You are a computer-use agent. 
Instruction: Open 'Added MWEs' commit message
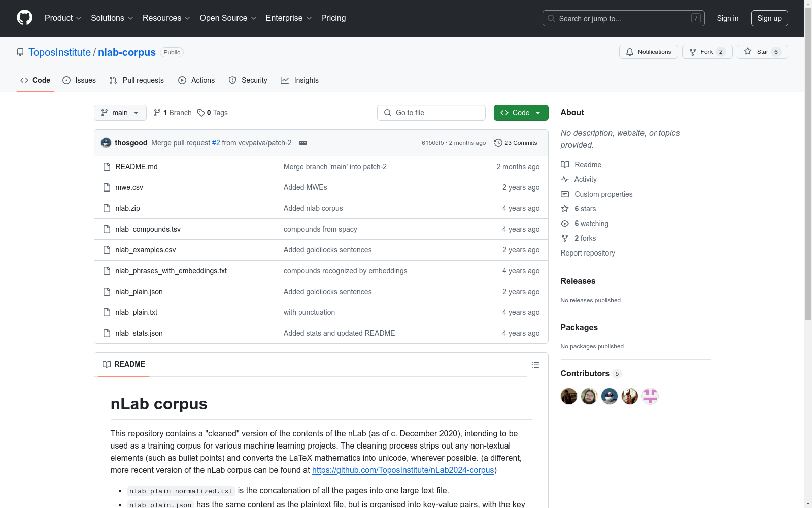[x=306, y=187]
